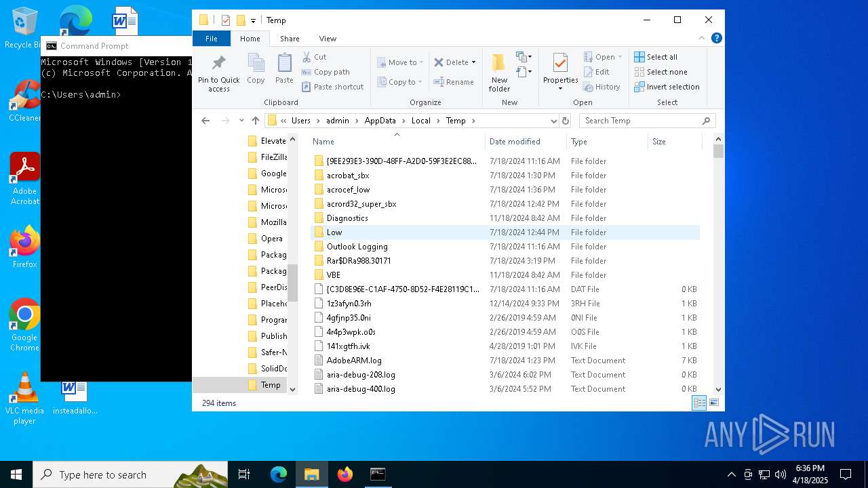Viewport: 868px width, 488px height.
Task: Click Command Prompt taskbar button
Action: [x=378, y=474]
